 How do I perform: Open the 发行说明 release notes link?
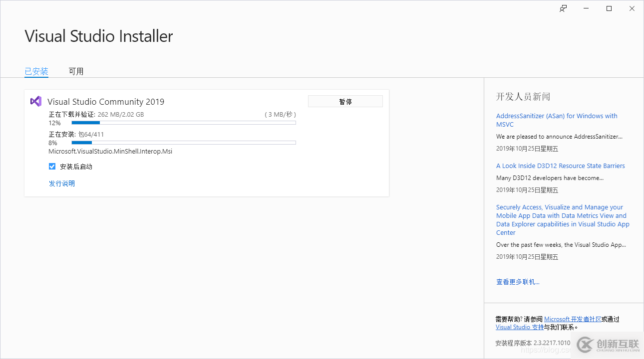click(x=62, y=183)
